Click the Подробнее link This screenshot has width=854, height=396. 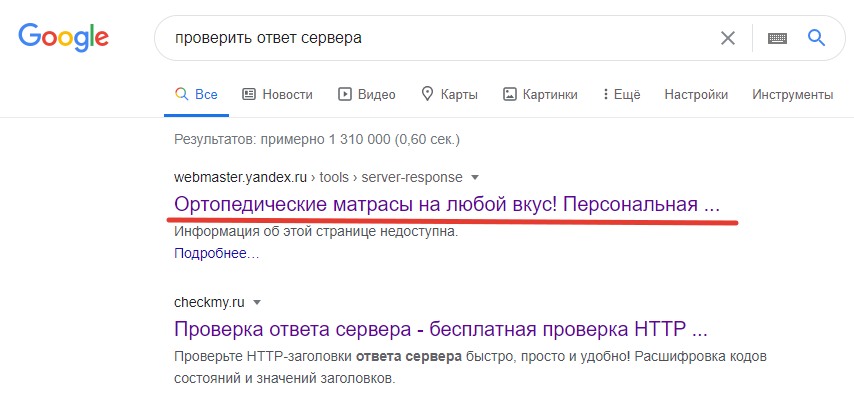pos(216,253)
